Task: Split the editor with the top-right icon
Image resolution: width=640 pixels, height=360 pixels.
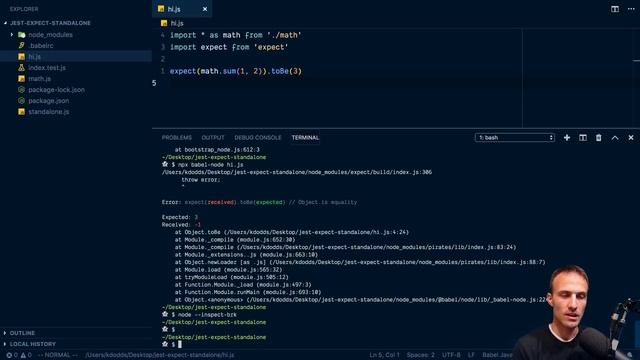Action: 615,9
